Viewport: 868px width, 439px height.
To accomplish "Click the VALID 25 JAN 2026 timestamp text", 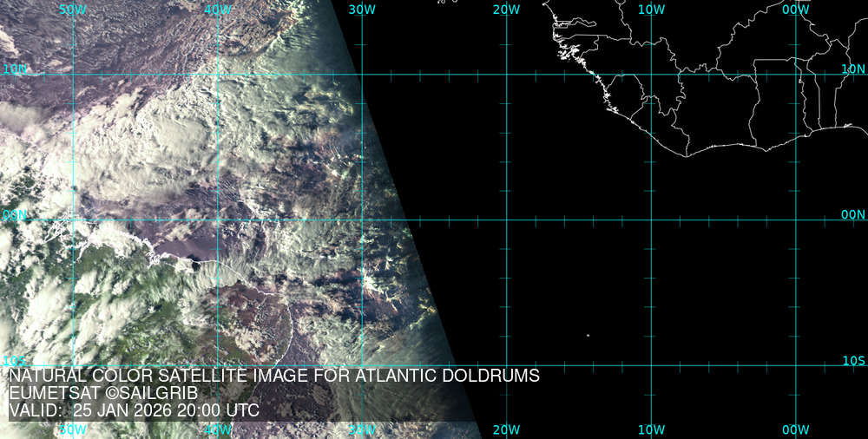I will click(x=134, y=410).
